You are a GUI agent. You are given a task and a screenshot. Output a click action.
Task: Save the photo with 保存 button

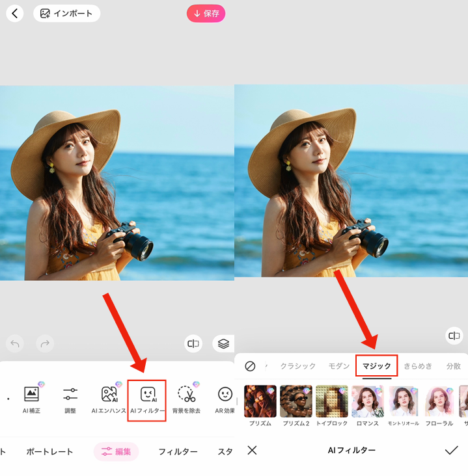tap(206, 14)
